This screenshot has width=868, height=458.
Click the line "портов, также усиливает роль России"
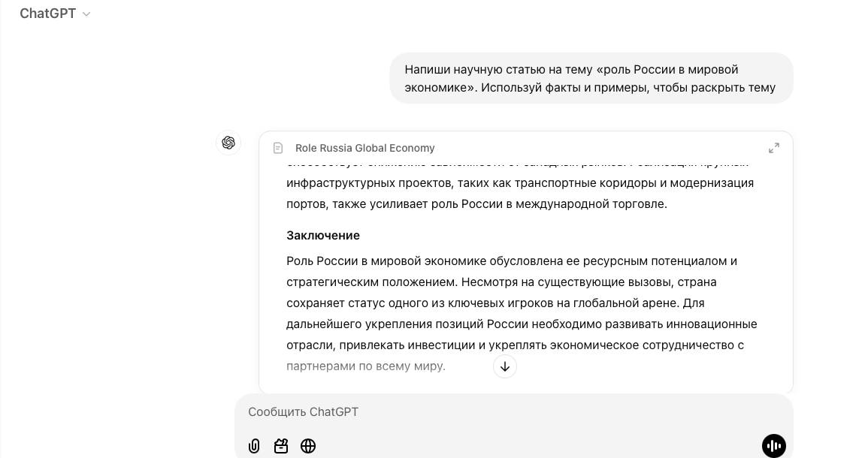(x=476, y=204)
